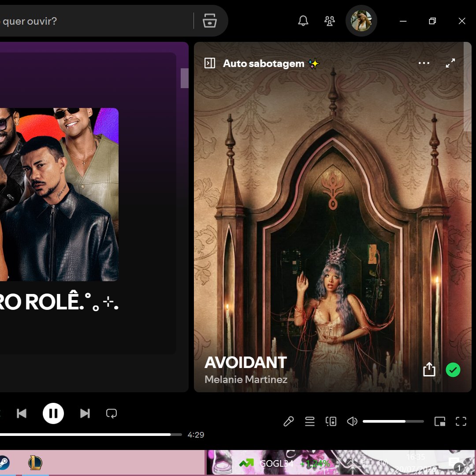Open the notifications bell

tap(303, 21)
